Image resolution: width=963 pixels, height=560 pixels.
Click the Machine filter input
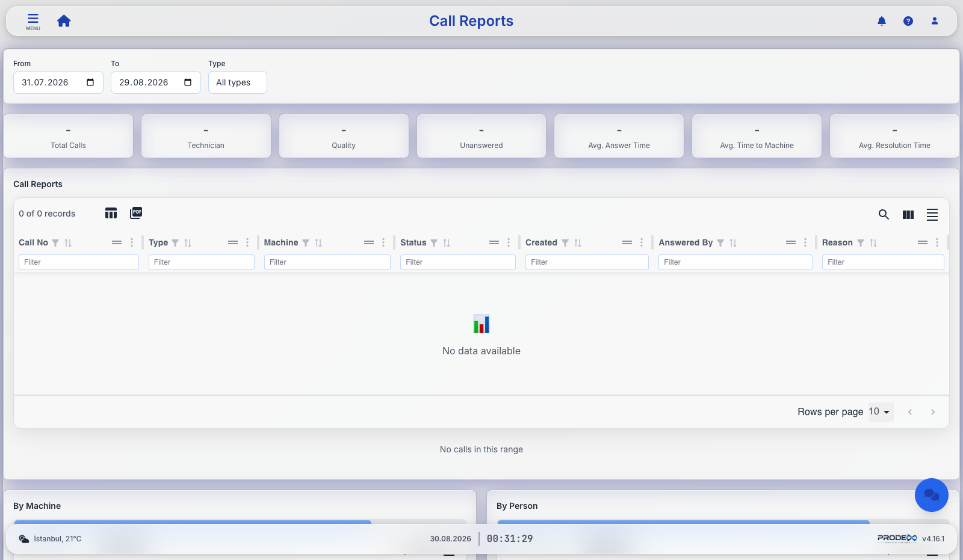pyautogui.click(x=327, y=262)
